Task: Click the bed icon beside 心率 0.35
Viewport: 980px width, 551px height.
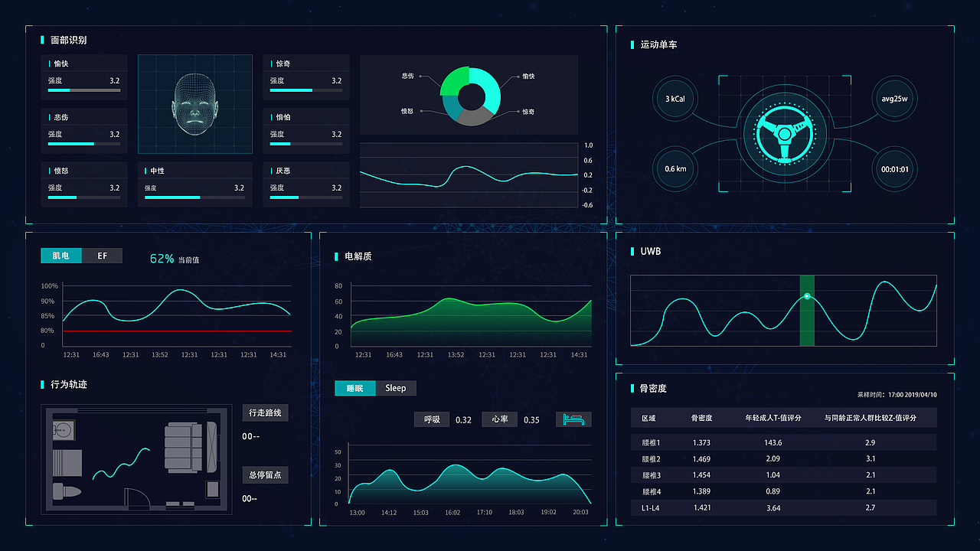Action: pyautogui.click(x=574, y=419)
